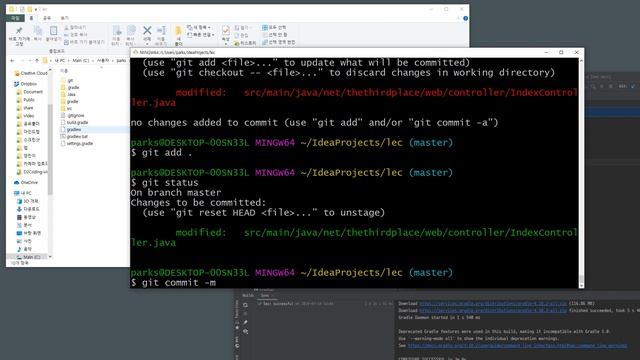Image resolution: width=640 pixels, height=360 pixels.
Task: Click the second Download URL link in build output
Action: tap(493, 310)
